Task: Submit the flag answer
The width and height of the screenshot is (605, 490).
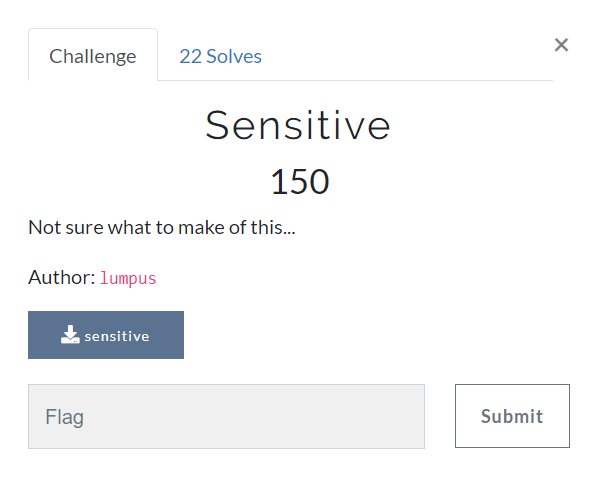Action: point(512,416)
